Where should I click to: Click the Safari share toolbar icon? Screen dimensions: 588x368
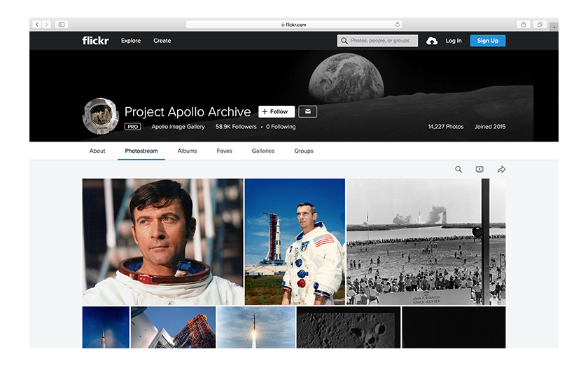click(x=523, y=25)
